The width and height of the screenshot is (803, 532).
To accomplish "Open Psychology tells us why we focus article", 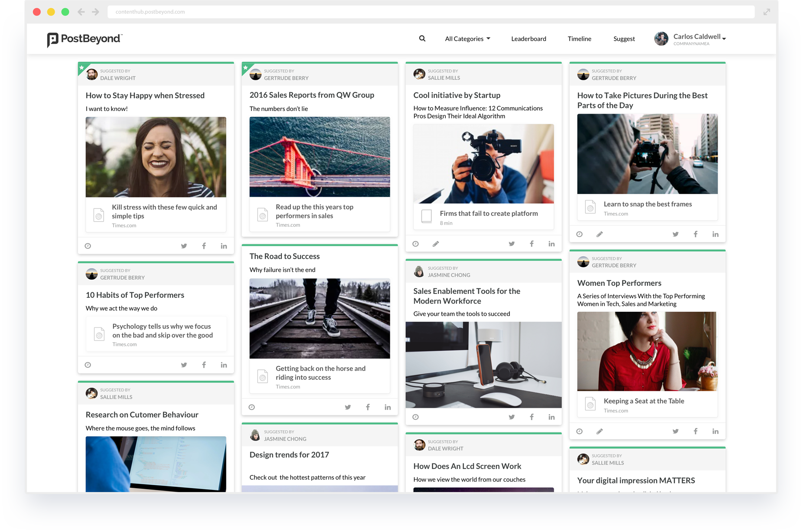I will coord(156,334).
